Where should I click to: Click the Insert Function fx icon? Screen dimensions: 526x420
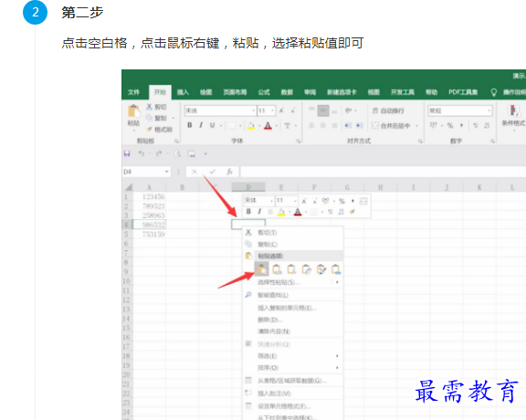229,172
